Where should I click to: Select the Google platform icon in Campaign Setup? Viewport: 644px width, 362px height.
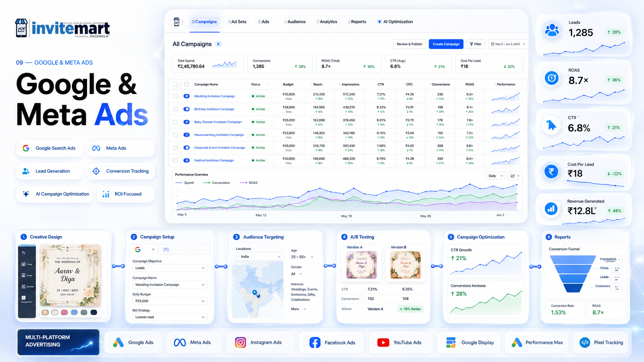[138, 250]
